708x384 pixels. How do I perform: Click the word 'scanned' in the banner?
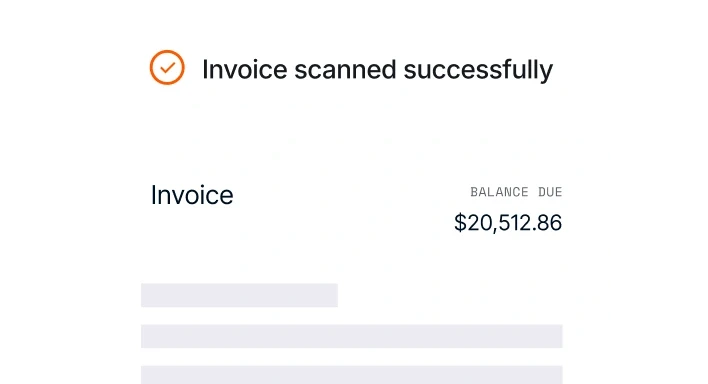[345, 70]
